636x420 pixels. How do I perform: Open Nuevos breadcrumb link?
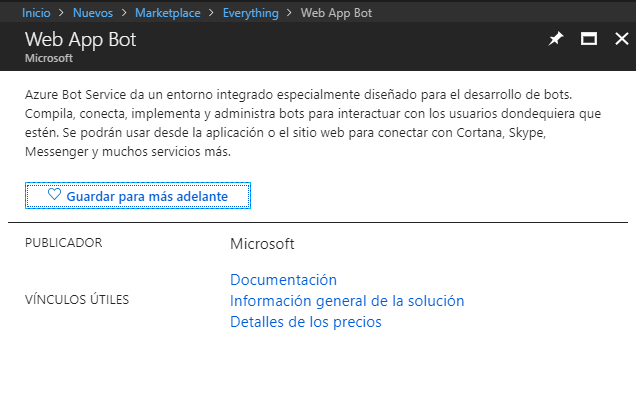click(93, 13)
